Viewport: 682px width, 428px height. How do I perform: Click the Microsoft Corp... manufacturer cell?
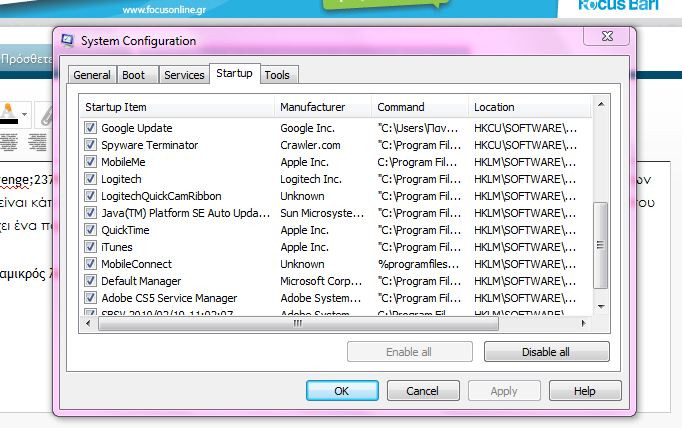click(x=321, y=281)
